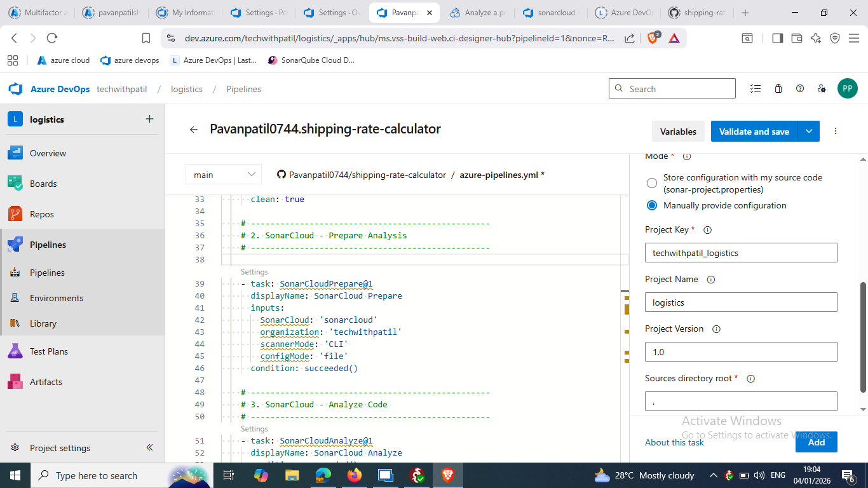Screen dimensions: 868x488
Task: Click the plus icon next to logistics
Action: point(149,119)
